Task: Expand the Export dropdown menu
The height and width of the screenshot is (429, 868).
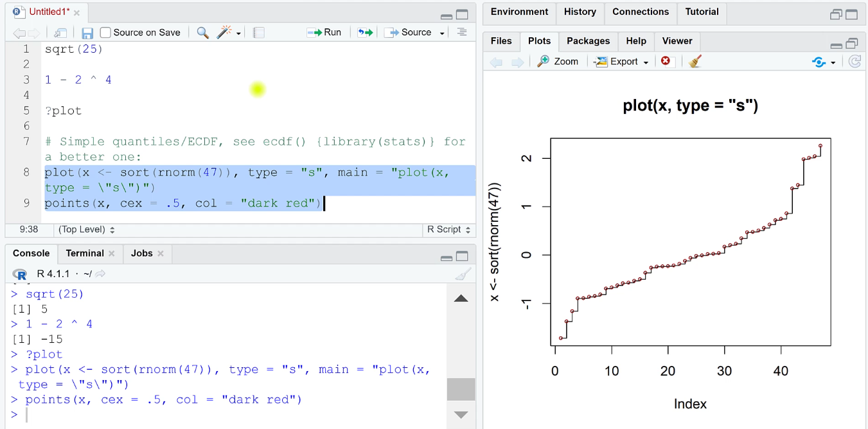Action: pos(646,62)
